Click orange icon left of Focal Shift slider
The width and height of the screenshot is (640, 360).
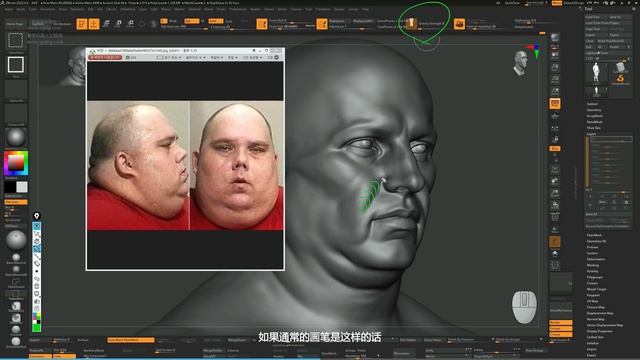262,24
